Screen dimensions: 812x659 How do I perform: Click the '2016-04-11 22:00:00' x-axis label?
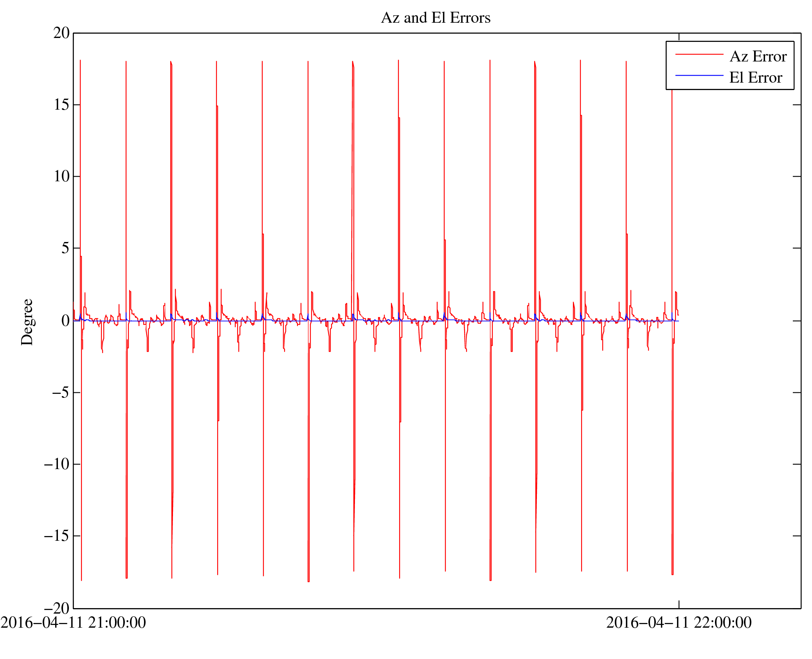pos(679,623)
